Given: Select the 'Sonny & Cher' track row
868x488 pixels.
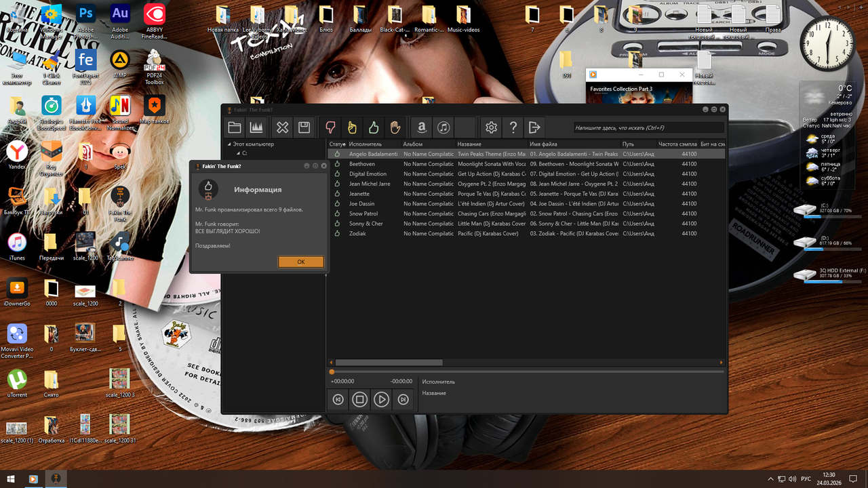Looking at the screenshot, I should point(527,224).
